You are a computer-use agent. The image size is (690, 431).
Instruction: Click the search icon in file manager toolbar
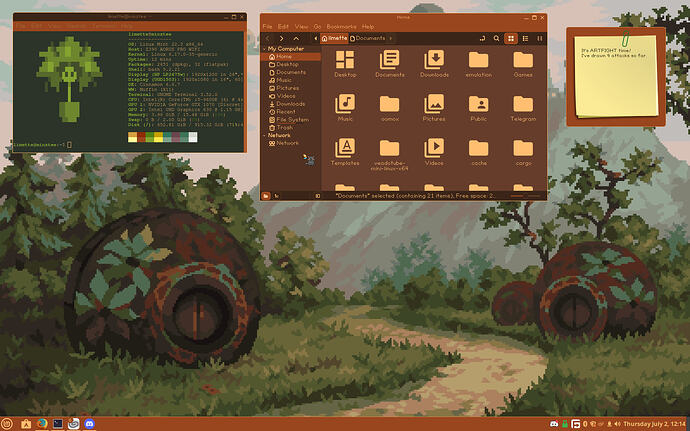(496, 38)
